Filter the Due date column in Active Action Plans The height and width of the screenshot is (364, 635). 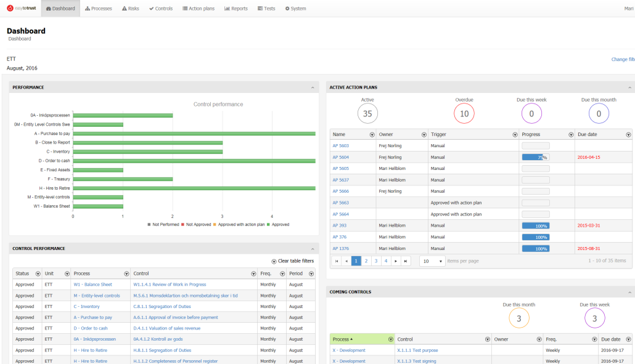coord(628,134)
